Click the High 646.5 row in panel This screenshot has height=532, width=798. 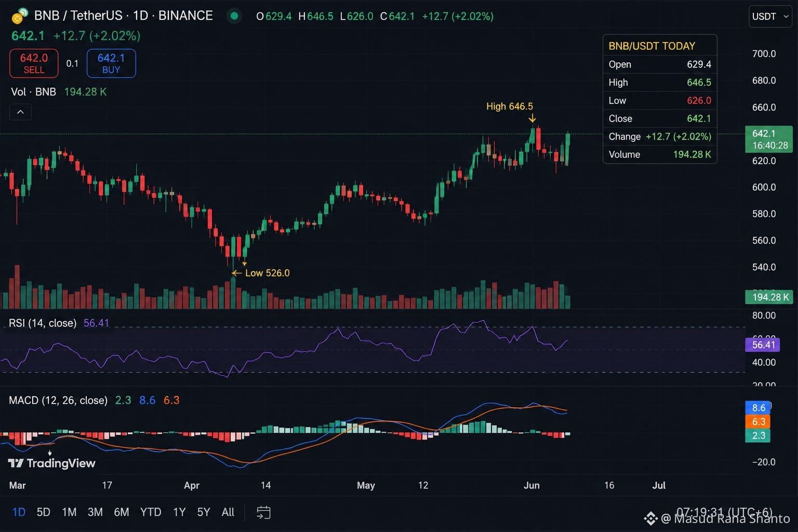(660, 83)
